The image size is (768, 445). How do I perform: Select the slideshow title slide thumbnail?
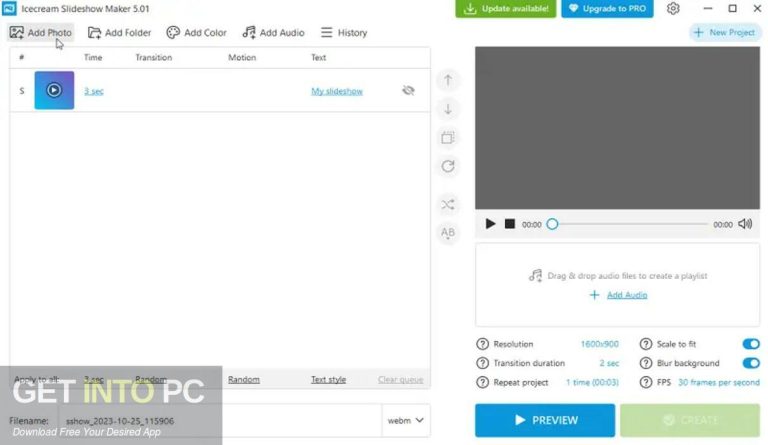(54, 90)
